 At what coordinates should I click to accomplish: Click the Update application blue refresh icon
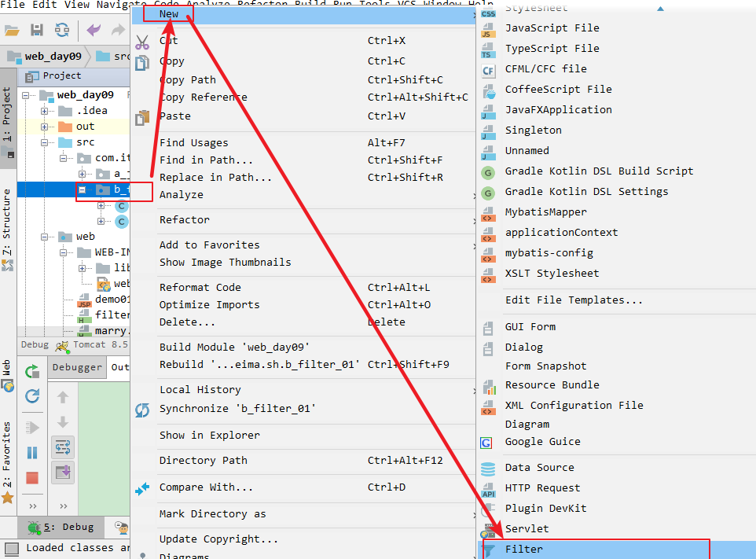32,396
